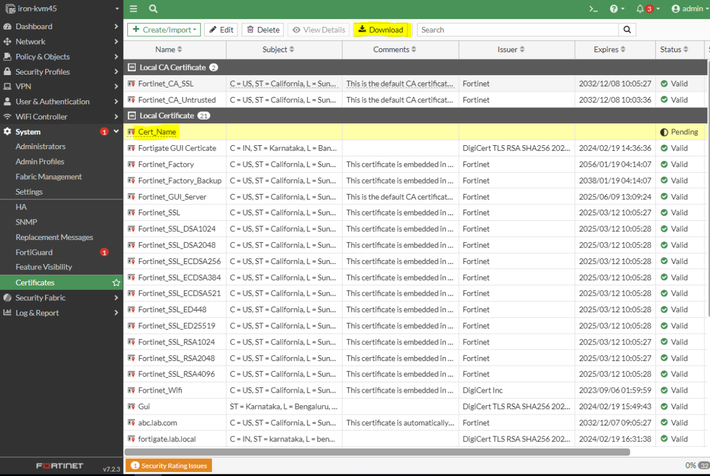Click the search icon in certificate search box
This screenshot has height=476, width=710.
[627, 30]
